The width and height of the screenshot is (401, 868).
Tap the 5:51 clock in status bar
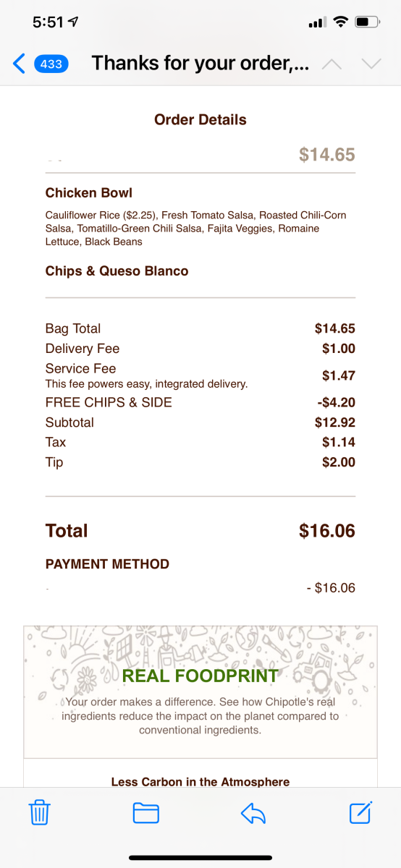(x=48, y=22)
